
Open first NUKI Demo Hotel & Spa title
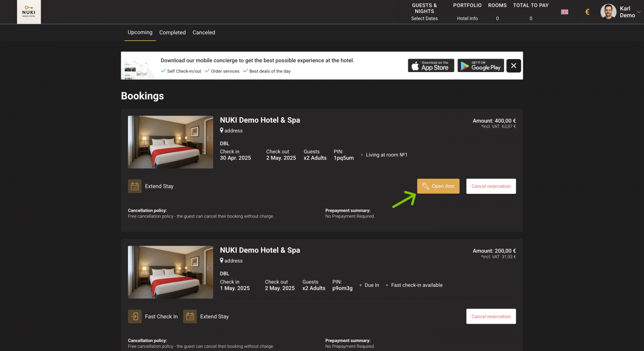click(x=260, y=120)
